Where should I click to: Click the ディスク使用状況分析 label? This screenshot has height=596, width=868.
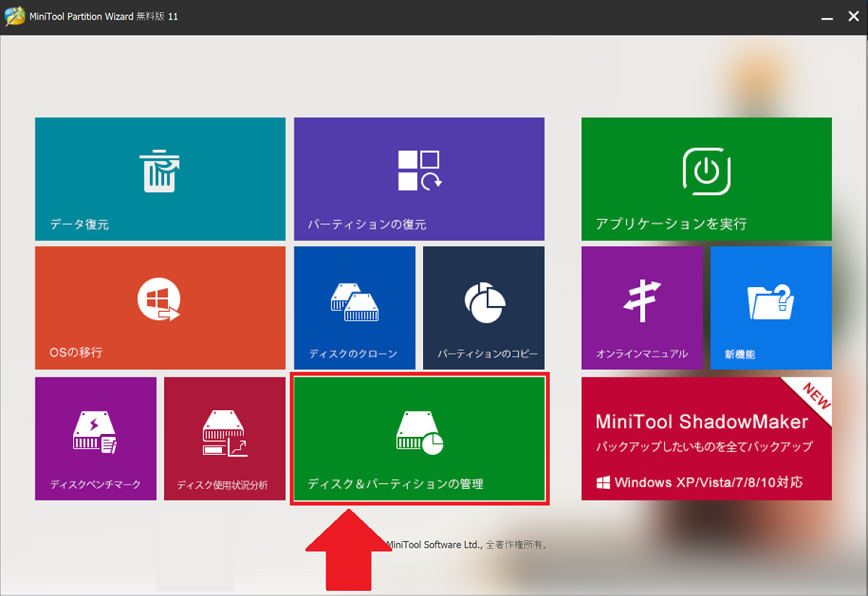pyautogui.click(x=222, y=485)
